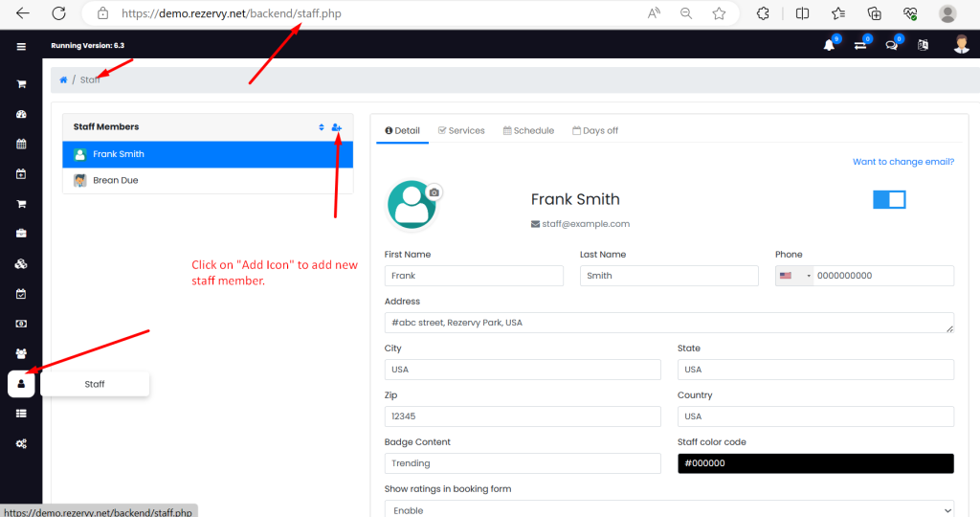Image resolution: width=980 pixels, height=517 pixels.
Task: Click the First Name field
Action: [x=474, y=276]
